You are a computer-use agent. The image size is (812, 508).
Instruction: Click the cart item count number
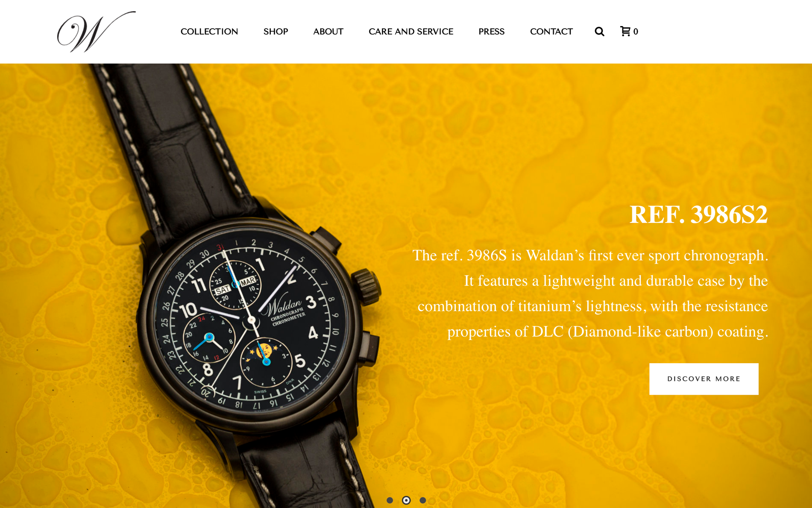pyautogui.click(x=636, y=32)
